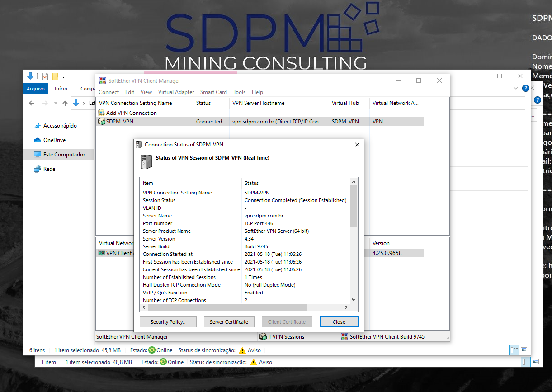Viewport: 552px width, 392px height.
Task: Click the Explorer back arrow
Action: (x=32, y=103)
